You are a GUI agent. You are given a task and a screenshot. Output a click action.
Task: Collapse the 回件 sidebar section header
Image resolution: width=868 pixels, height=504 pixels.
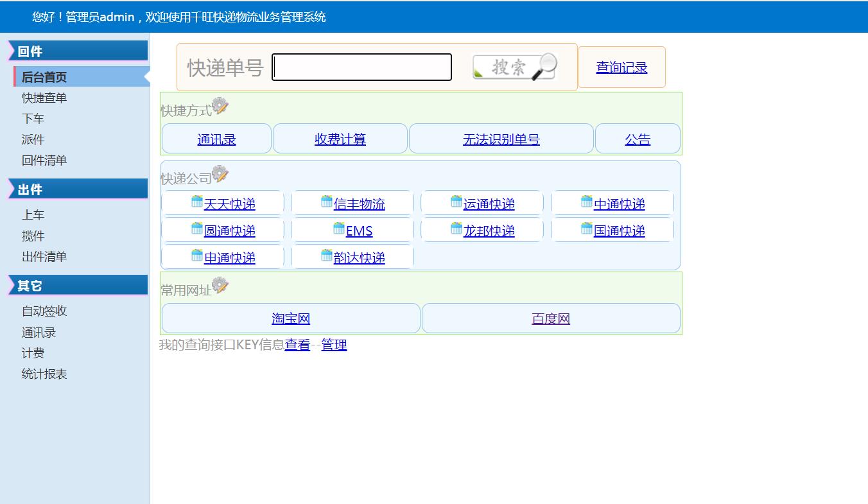point(78,51)
